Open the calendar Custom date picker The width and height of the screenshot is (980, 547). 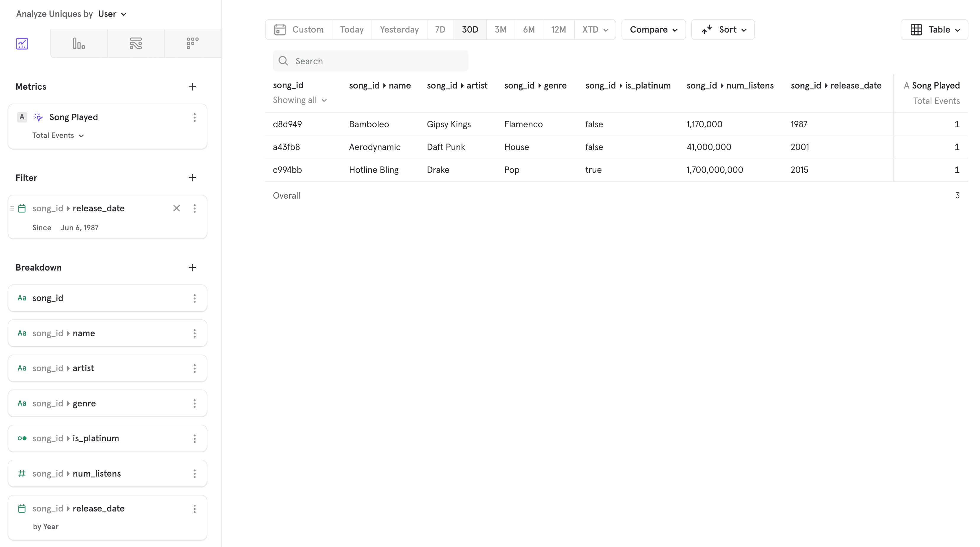click(x=299, y=30)
